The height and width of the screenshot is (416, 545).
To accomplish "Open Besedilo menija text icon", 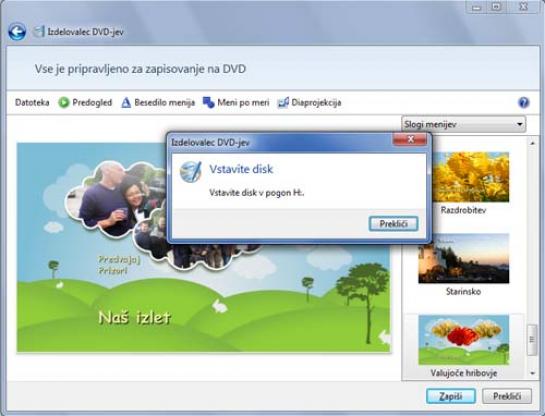I will (126, 103).
